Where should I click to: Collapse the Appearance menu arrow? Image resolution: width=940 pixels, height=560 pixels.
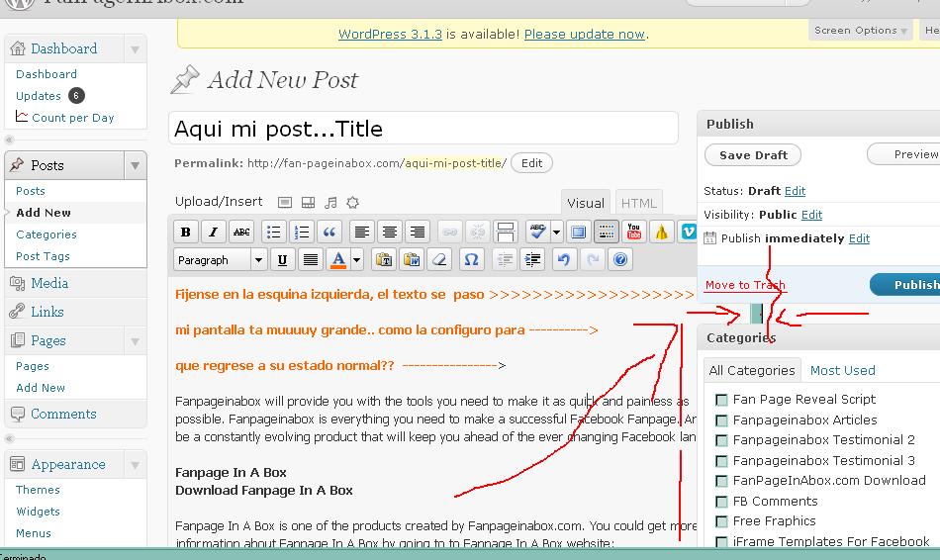(135, 465)
